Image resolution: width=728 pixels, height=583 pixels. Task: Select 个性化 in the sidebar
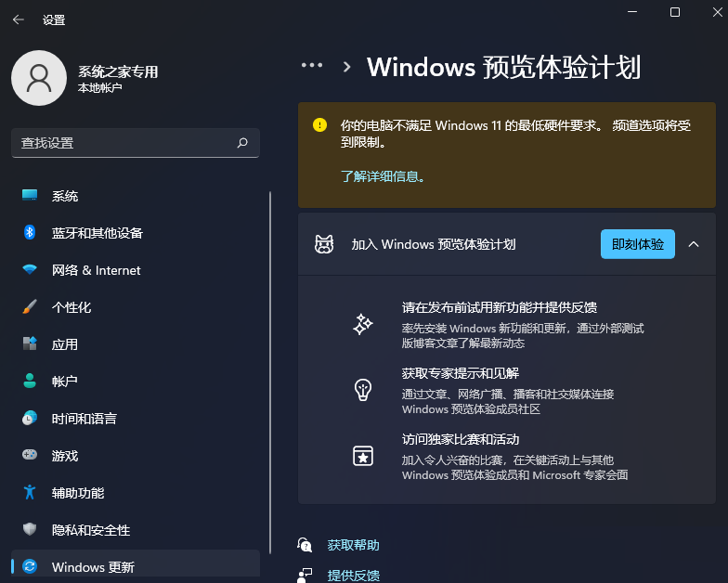[136, 307]
